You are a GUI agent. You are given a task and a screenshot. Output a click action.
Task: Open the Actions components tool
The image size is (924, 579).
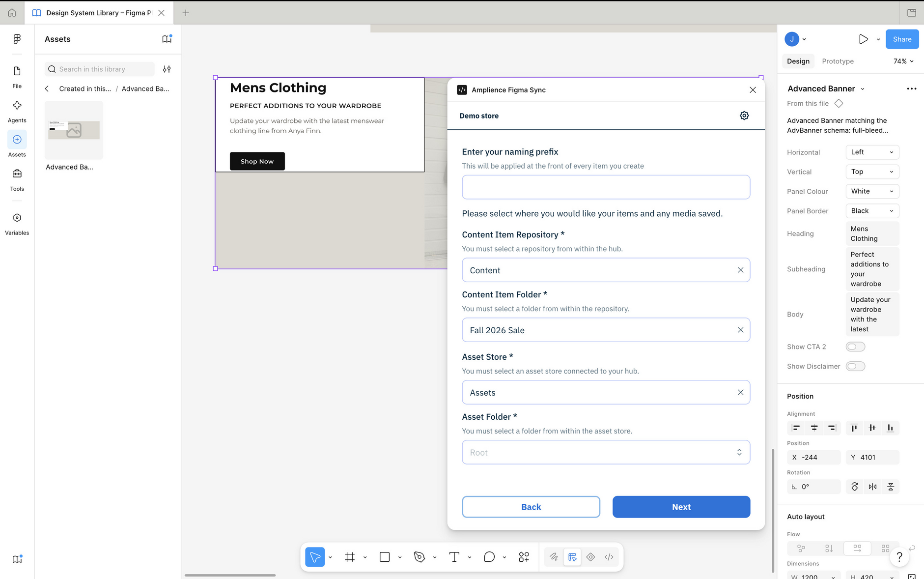pos(524,557)
